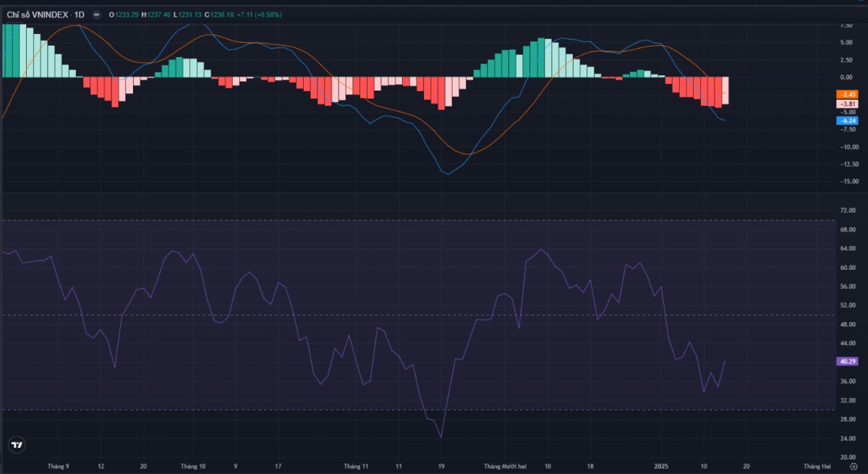Click the TradingView logo icon
The width and height of the screenshot is (868, 474).
coord(16,445)
